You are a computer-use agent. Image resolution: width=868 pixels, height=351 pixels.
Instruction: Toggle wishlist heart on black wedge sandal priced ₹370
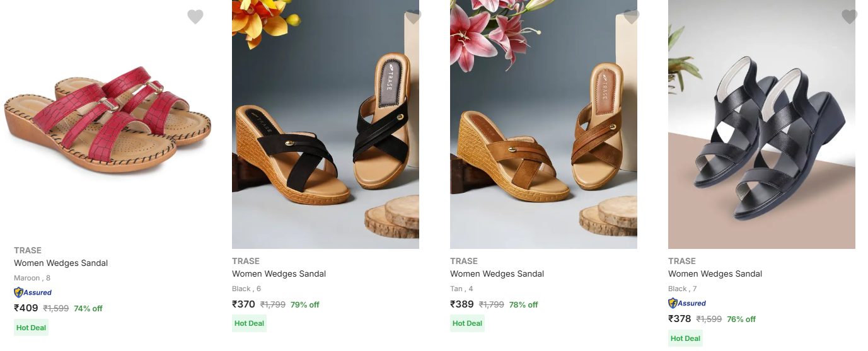click(x=414, y=17)
